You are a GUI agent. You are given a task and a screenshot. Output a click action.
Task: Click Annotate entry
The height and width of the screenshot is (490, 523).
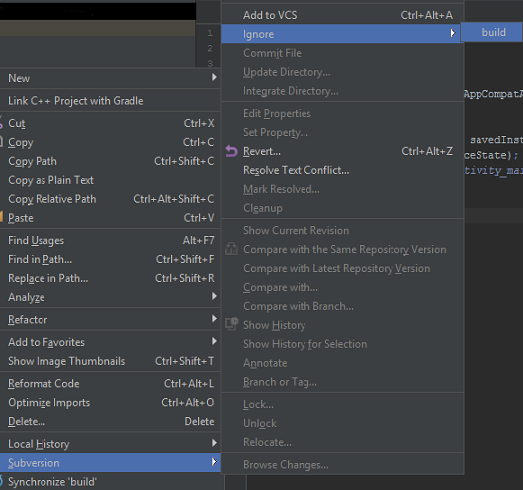tap(342, 363)
